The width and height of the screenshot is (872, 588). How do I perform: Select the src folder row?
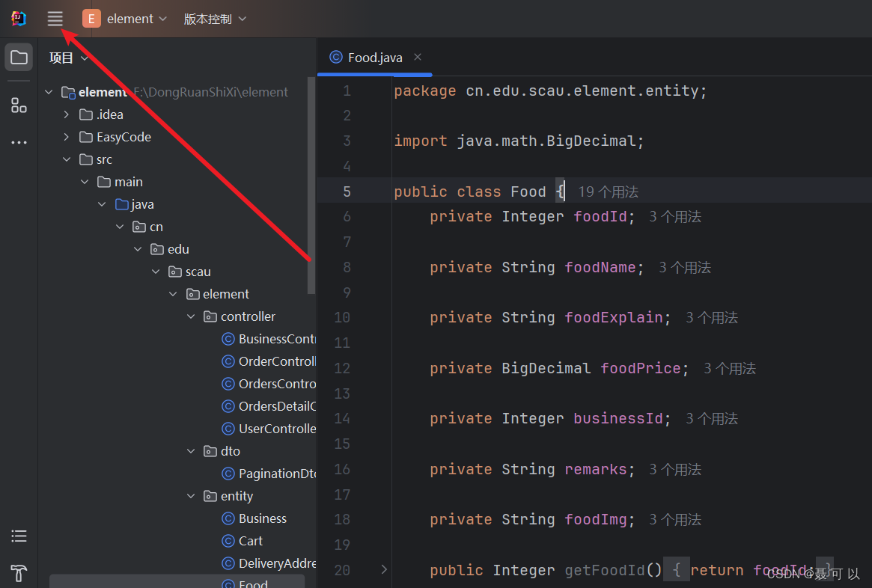(177, 159)
